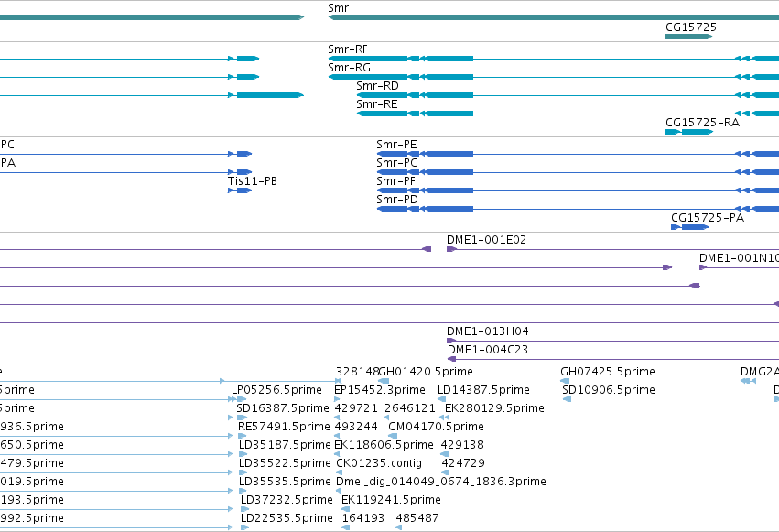
Task: Click the CG15725-RA transcript glyph
Action: 689,132
